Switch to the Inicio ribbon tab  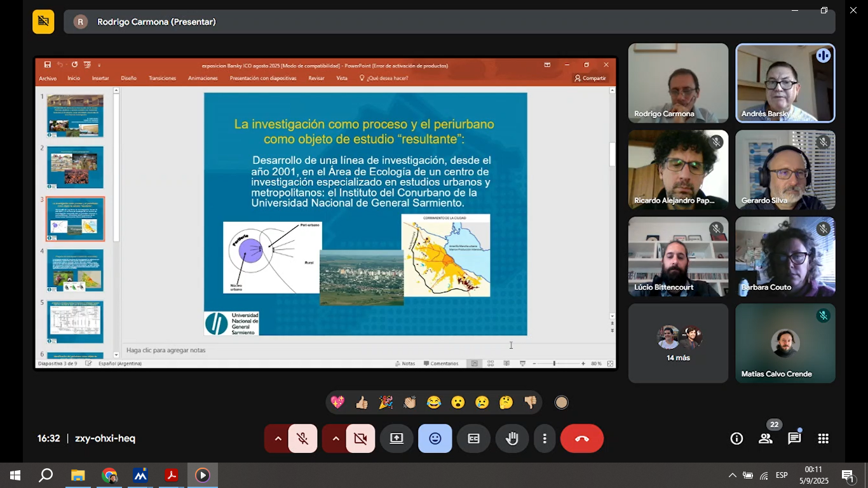click(74, 78)
